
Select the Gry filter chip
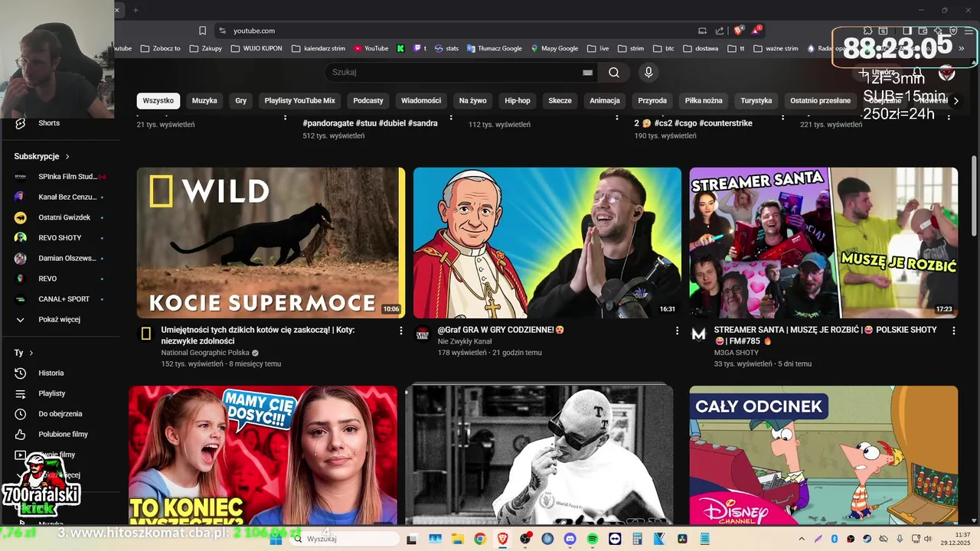click(x=241, y=100)
